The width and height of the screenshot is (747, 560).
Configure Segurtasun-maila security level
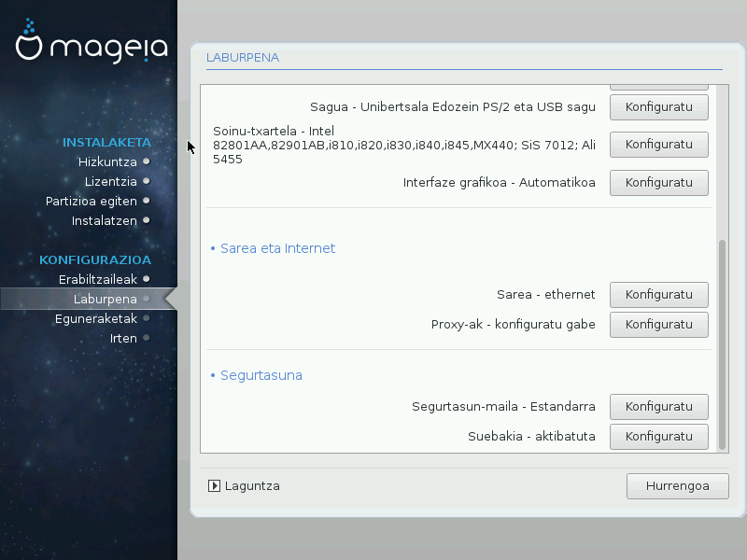pos(658,407)
